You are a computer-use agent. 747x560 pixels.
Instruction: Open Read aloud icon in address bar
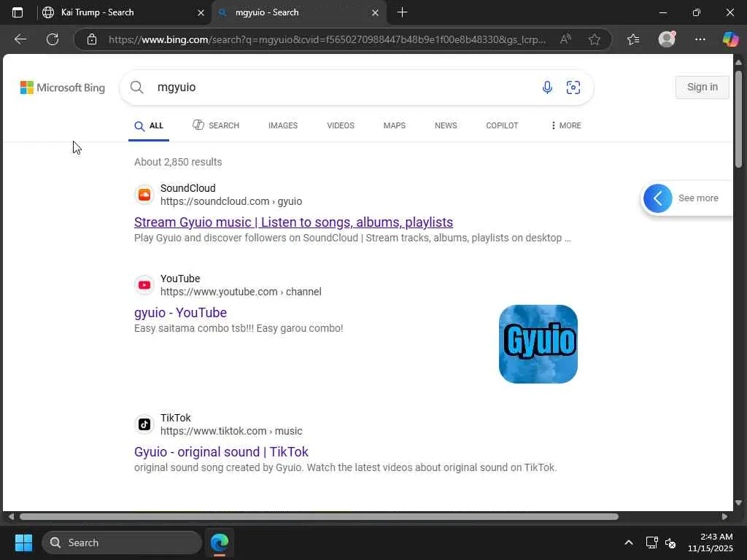click(565, 39)
